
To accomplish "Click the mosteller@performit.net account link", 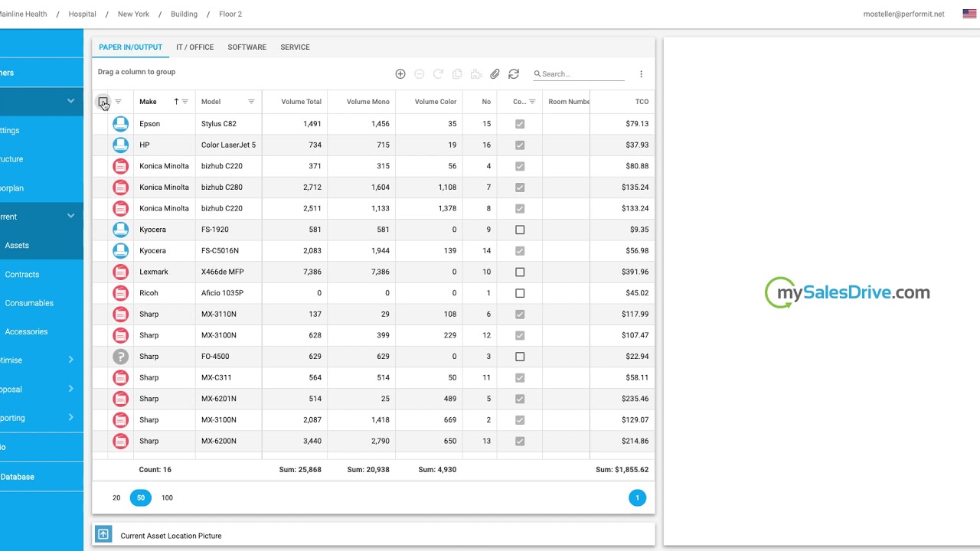I will (x=903, y=14).
